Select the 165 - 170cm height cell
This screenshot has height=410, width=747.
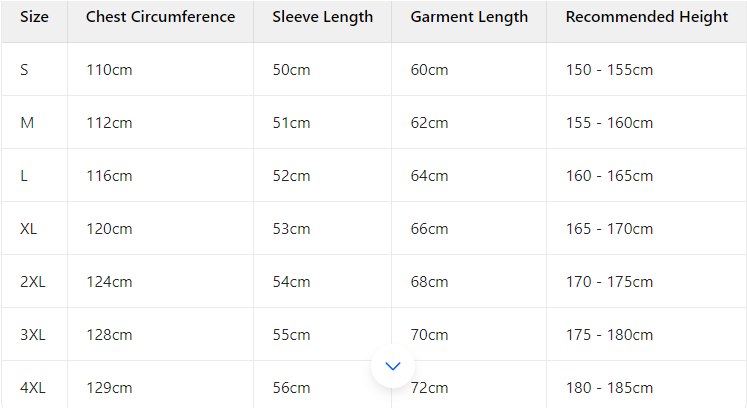[x=609, y=229]
